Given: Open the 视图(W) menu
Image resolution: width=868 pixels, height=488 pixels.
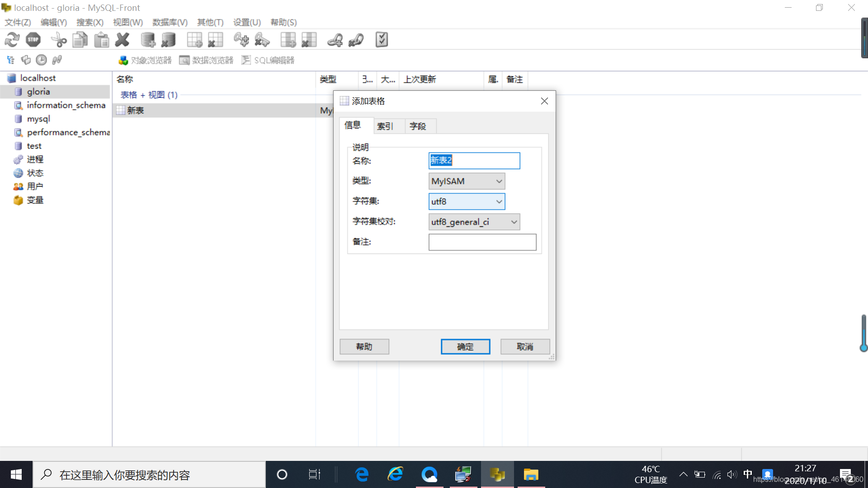Looking at the screenshot, I should 128,22.
